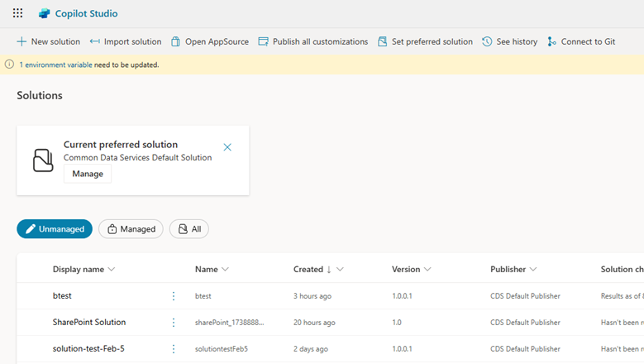The width and height of the screenshot is (644, 364).
Task: Select the Unmanaged filter pill
Action: (55, 229)
